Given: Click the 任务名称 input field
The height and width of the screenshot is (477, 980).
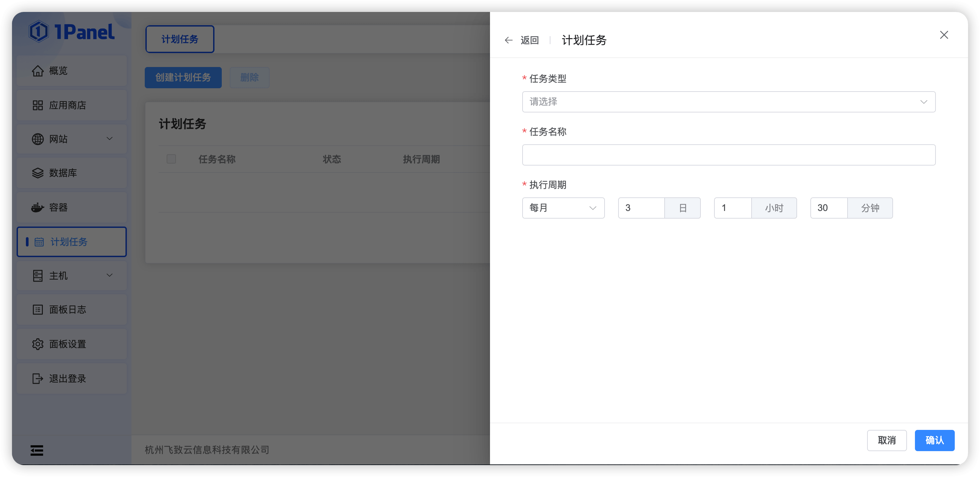Looking at the screenshot, I should point(728,155).
